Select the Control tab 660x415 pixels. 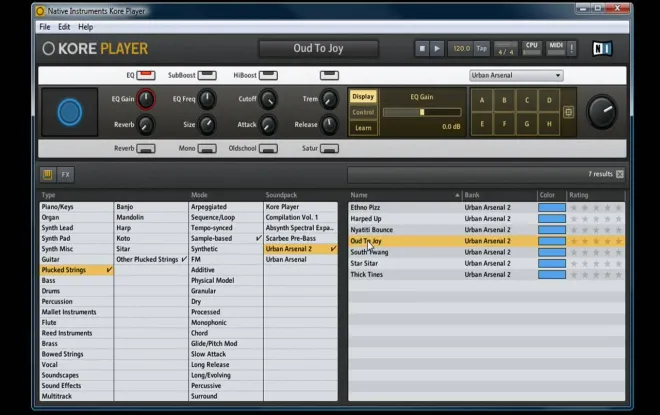pos(363,112)
